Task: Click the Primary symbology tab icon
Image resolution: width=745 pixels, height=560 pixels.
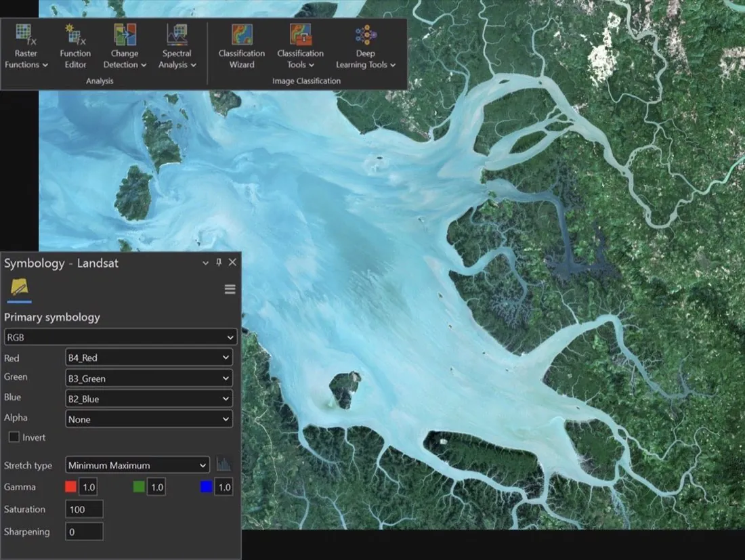Action: pyautogui.click(x=20, y=288)
